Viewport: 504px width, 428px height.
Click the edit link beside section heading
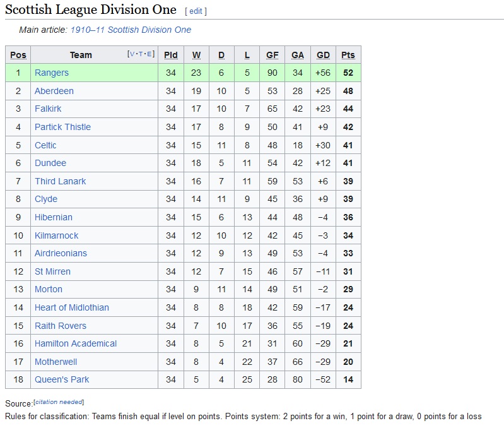point(196,11)
